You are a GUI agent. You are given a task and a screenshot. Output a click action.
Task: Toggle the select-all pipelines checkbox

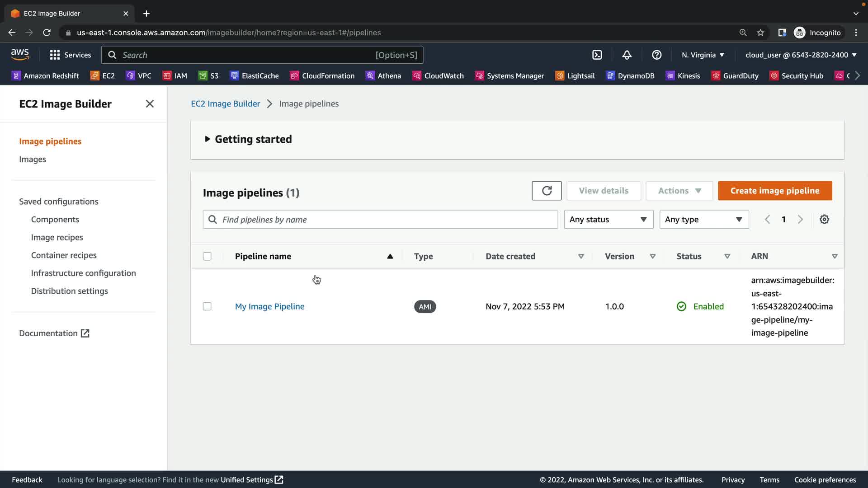coord(207,257)
